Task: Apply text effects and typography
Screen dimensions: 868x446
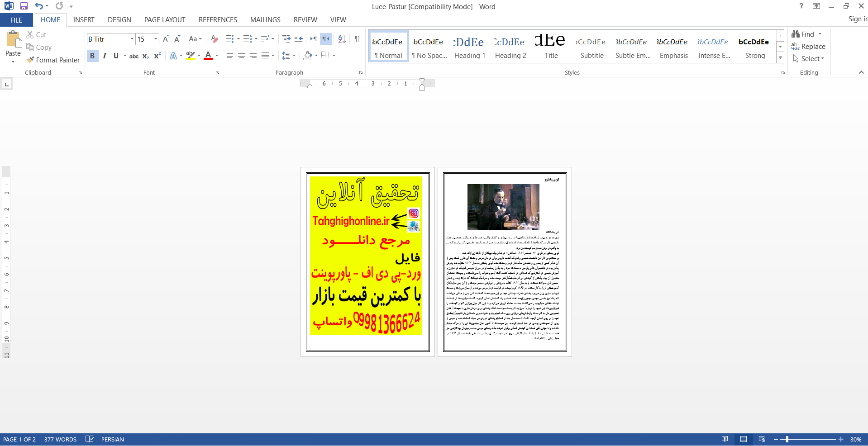Action: tap(173, 56)
